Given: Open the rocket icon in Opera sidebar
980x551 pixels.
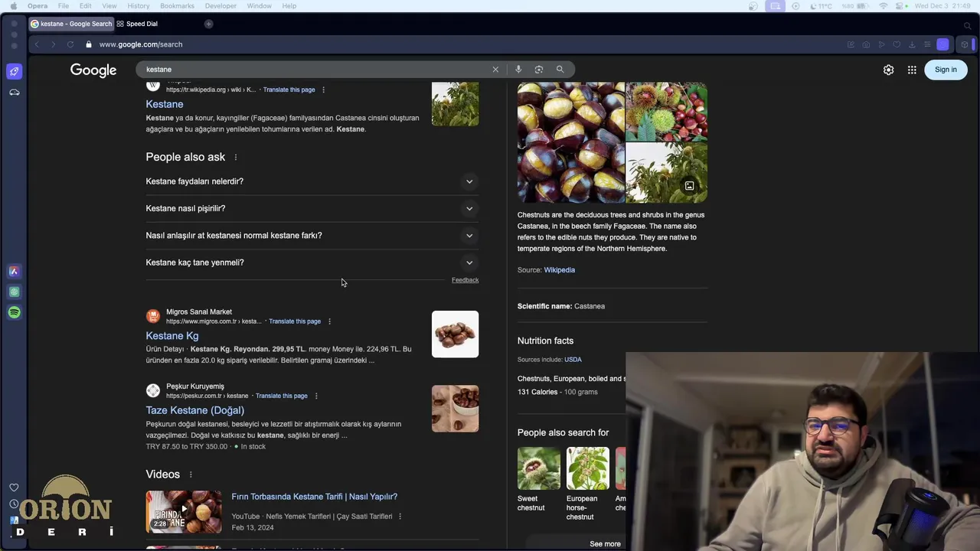Looking at the screenshot, I should [14, 71].
